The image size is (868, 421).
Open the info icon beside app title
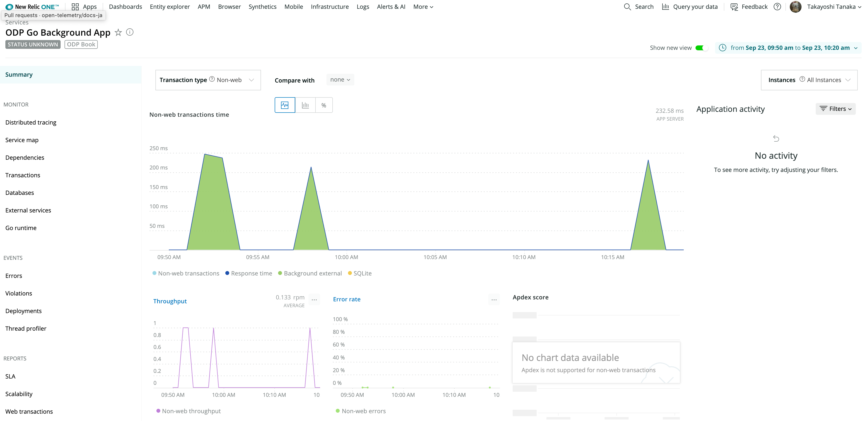click(x=130, y=32)
